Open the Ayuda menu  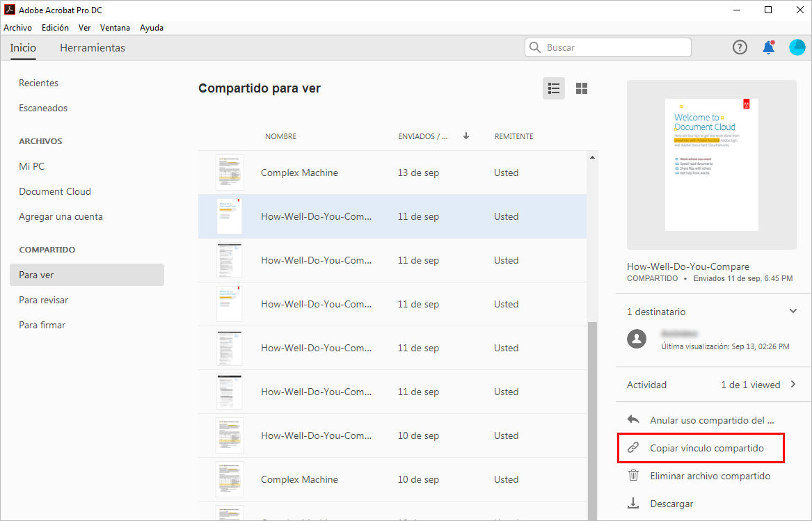[x=151, y=28]
